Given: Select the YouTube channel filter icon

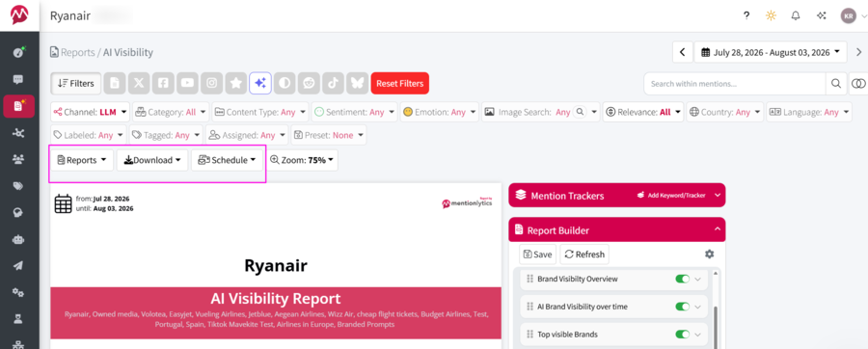Looking at the screenshot, I should click(x=188, y=83).
